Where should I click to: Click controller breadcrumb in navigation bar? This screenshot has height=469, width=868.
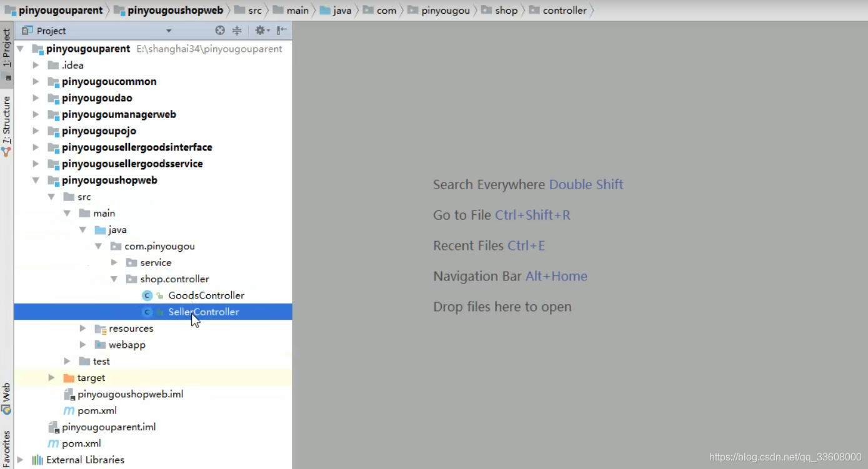[x=558, y=10]
